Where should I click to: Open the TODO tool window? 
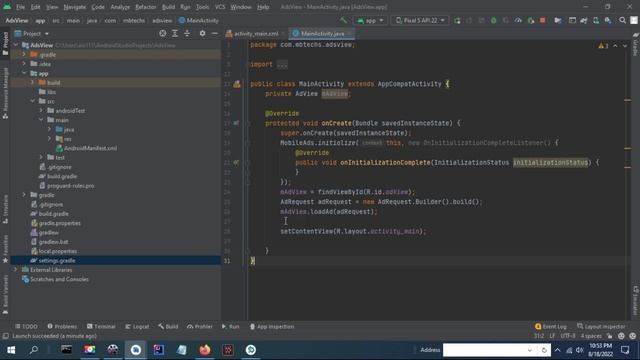pyautogui.click(x=27, y=327)
